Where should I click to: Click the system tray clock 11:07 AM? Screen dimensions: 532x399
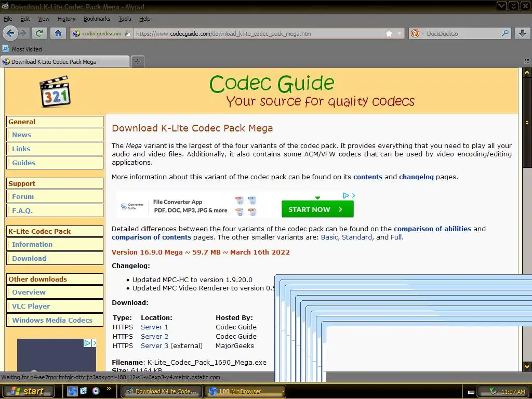click(513, 392)
